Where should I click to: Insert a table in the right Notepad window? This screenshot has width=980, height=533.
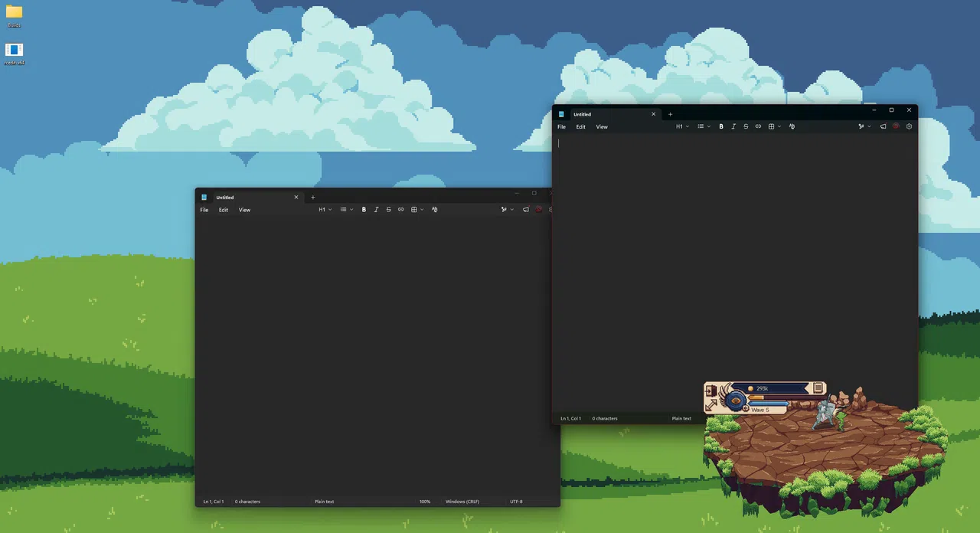pos(771,126)
